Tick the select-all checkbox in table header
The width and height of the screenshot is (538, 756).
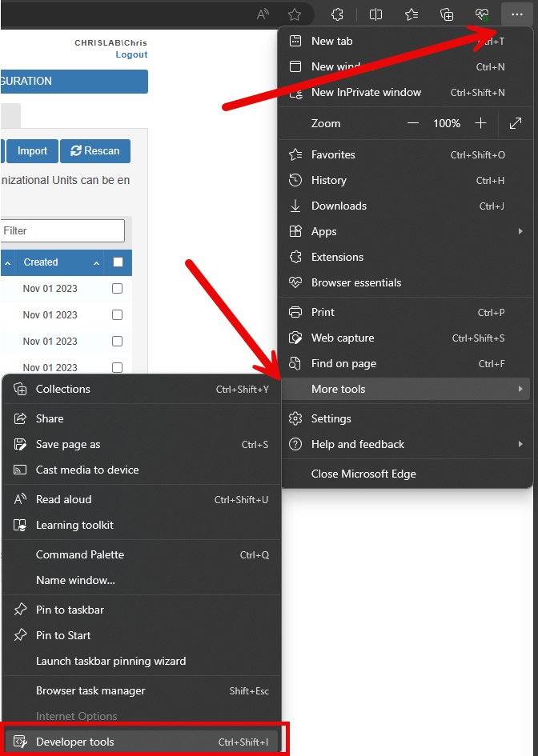click(x=118, y=262)
